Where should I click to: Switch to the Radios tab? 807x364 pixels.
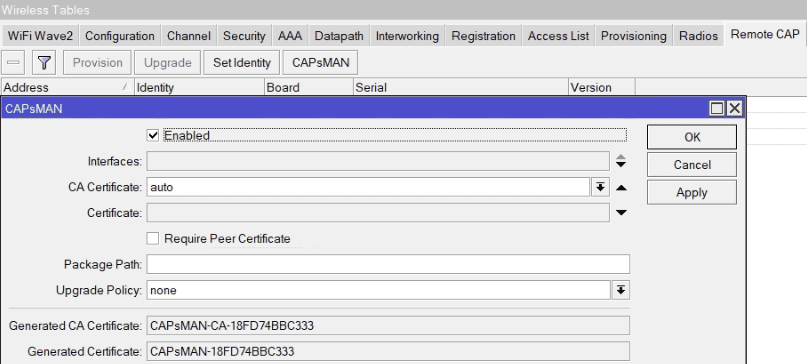point(698,36)
